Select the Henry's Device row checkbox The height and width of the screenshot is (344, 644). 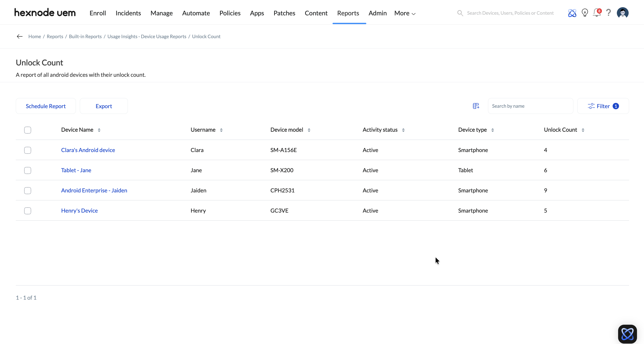click(x=27, y=211)
